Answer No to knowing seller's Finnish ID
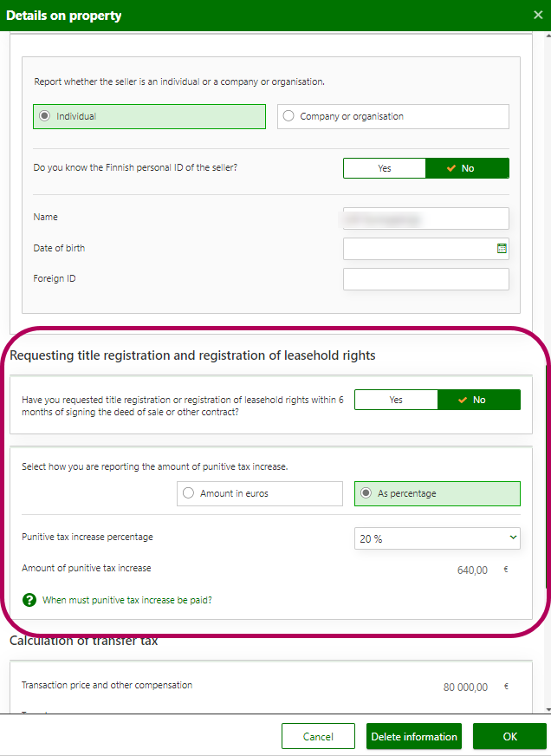The height and width of the screenshot is (756, 551). [x=467, y=168]
